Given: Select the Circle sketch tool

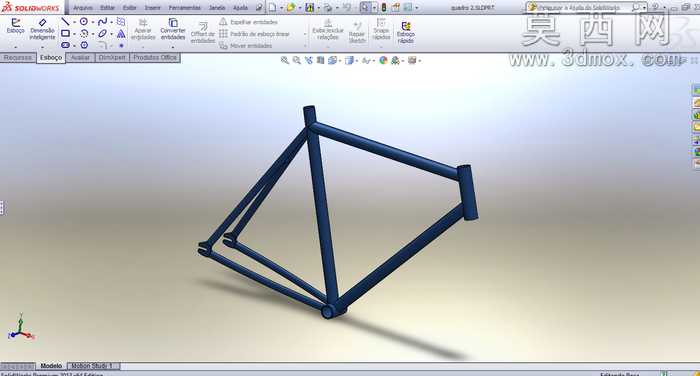Looking at the screenshot, I should click(84, 22).
